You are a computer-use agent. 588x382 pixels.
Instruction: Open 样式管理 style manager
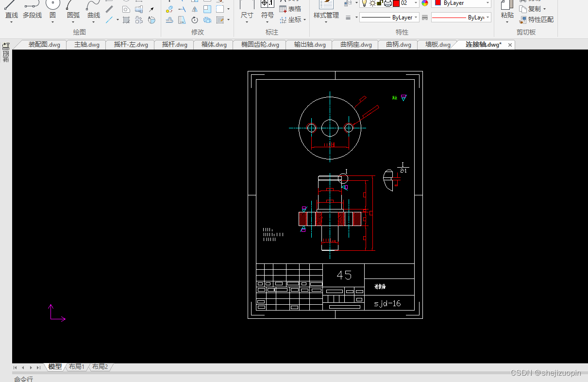click(x=326, y=10)
